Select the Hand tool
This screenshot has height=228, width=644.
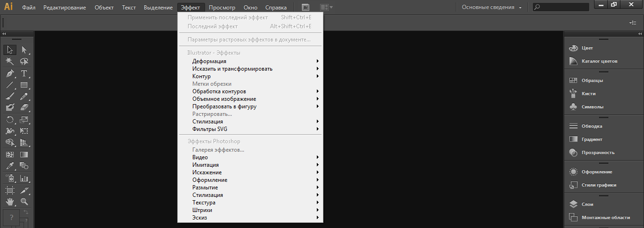(x=10, y=202)
